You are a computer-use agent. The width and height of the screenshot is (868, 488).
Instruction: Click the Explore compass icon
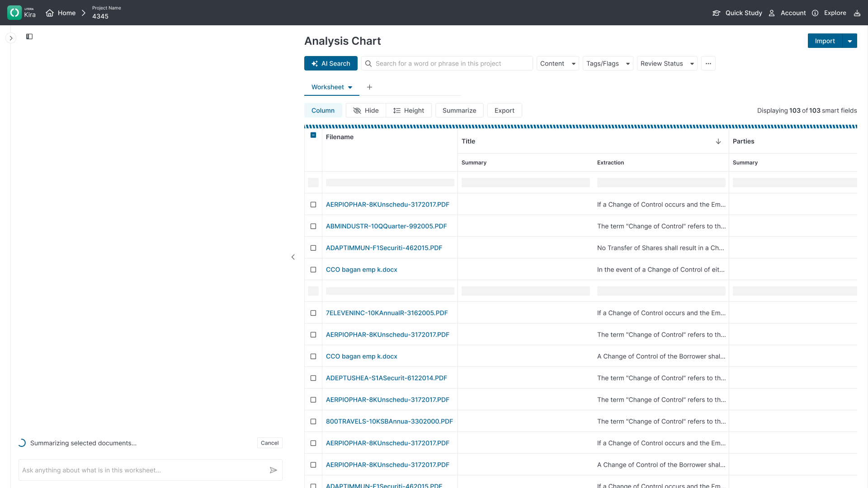point(815,13)
